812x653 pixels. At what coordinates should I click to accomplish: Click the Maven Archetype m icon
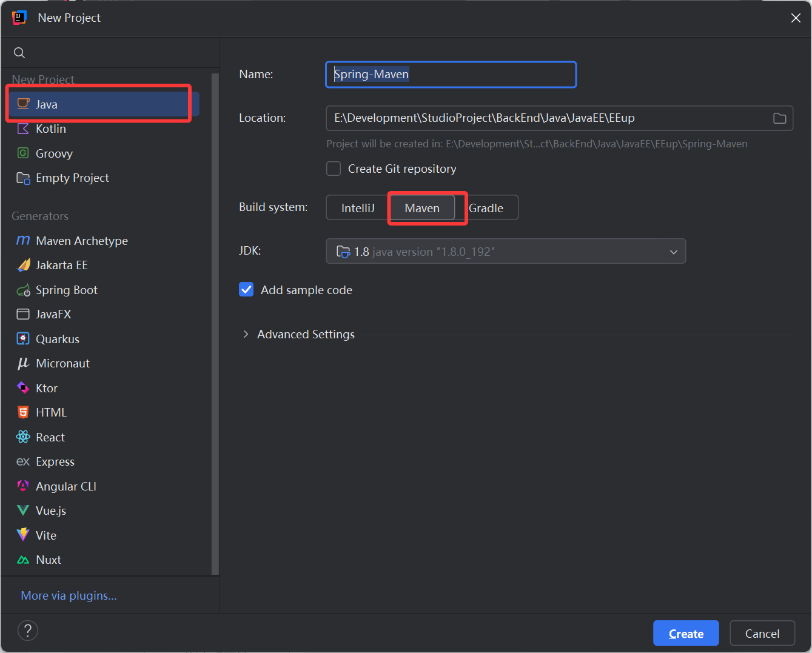click(23, 240)
